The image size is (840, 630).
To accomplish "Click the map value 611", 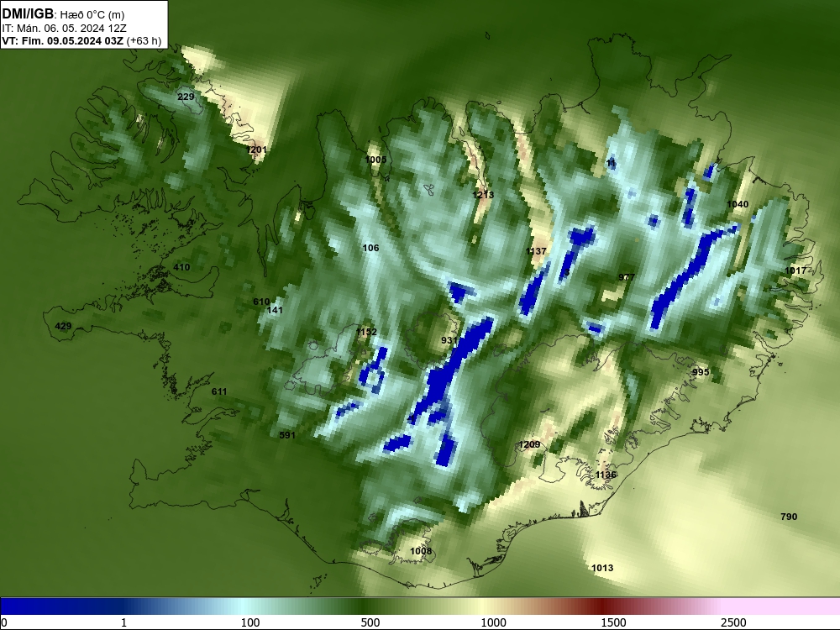I will pyautogui.click(x=219, y=391).
